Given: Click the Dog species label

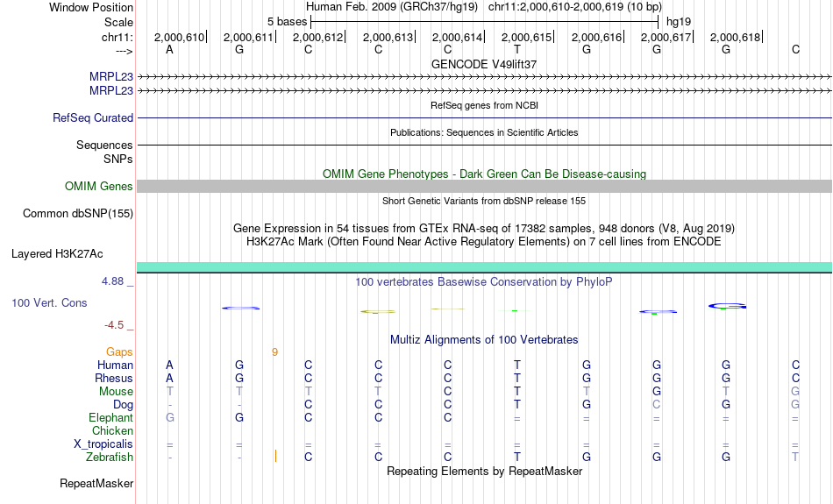Looking at the screenshot, I should click(123, 405).
